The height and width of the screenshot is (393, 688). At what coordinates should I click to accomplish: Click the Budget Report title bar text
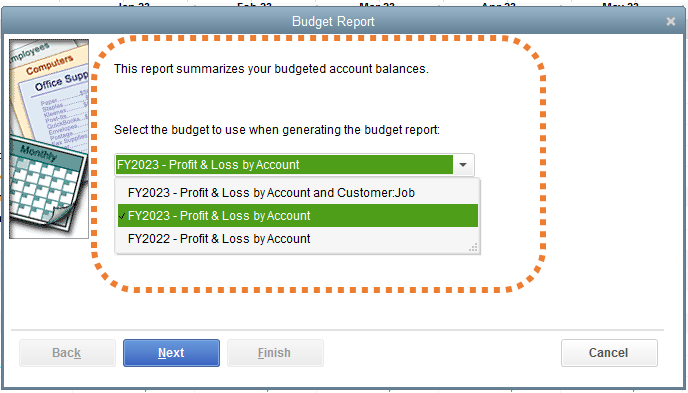(333, 21)
